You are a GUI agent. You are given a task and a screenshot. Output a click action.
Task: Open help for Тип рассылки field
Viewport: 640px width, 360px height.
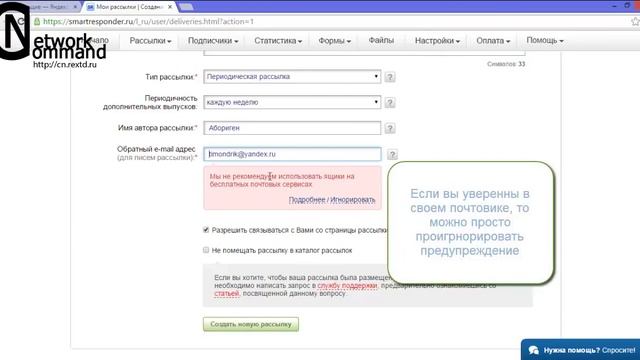coord(390,77)
